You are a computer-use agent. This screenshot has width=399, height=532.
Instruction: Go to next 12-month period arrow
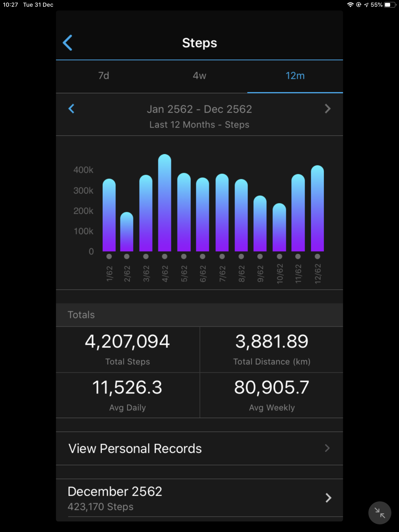click(328, 109)
